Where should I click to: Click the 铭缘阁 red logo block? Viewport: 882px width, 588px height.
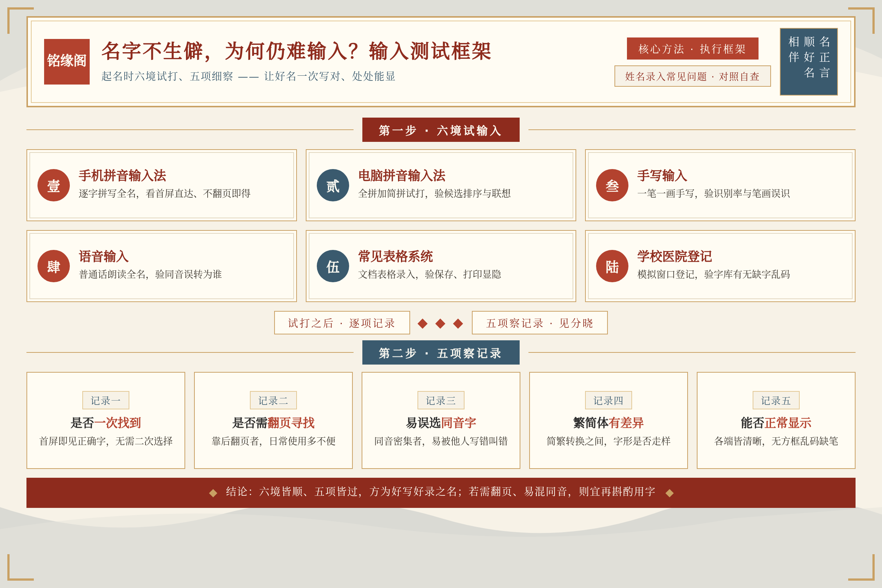coord(67,61)
